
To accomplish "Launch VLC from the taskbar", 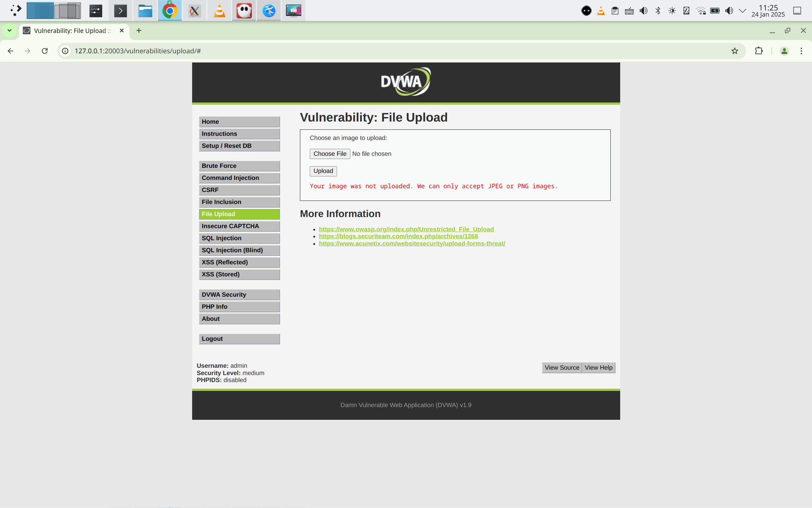I will point(219,11).
